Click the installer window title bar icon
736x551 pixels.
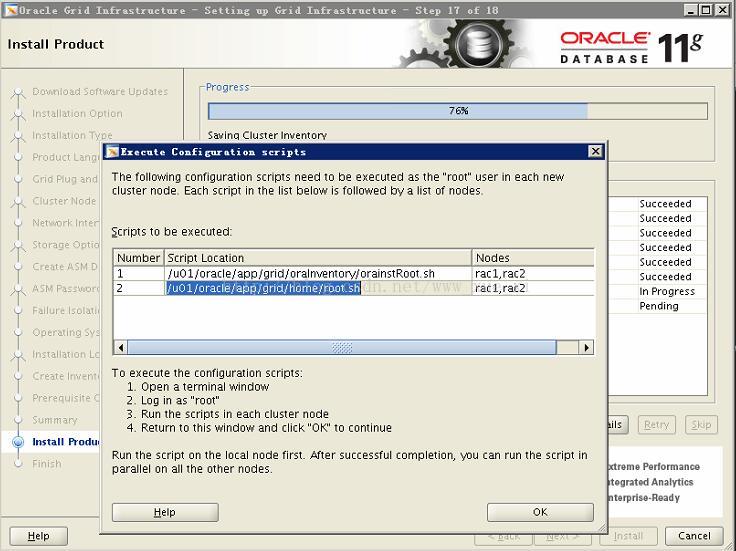point(11,10)
